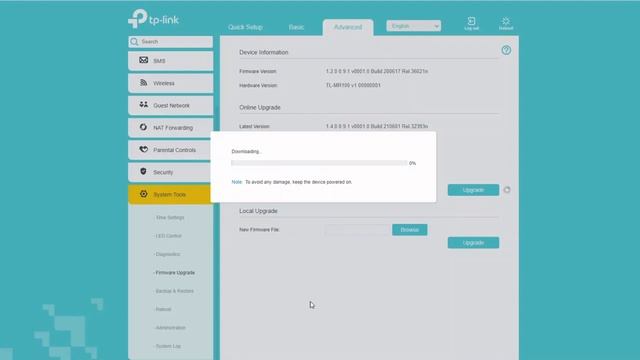The height and width of the screenshot is (360, 640).
Task: Switch to the Basic tab
Action: (296, 27)
